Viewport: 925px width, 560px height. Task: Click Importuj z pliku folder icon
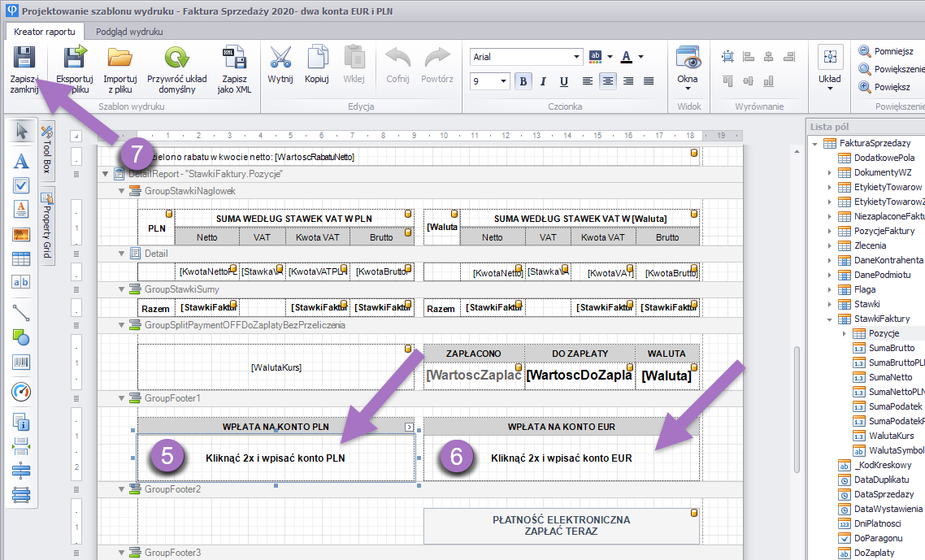[119, 59]
